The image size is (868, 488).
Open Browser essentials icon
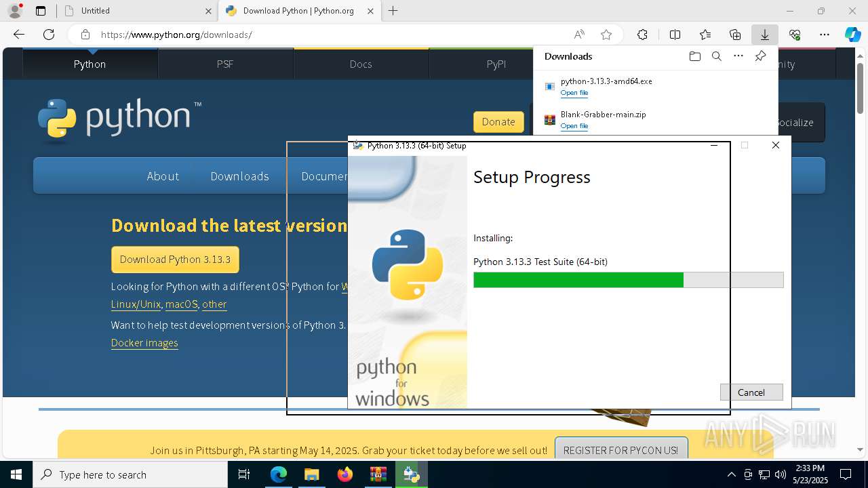click(795, 35)
